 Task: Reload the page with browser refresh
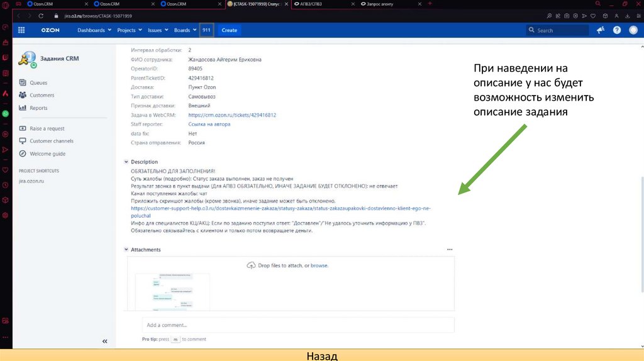pos(41,16)
